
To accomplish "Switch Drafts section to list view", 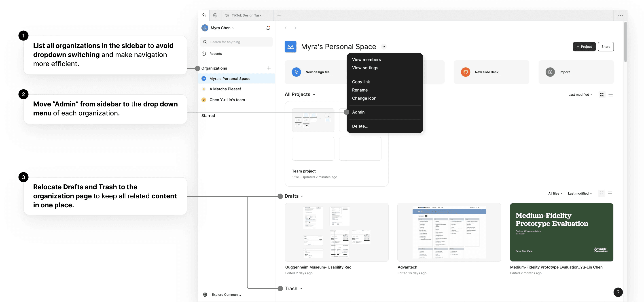I will (610, 194).
